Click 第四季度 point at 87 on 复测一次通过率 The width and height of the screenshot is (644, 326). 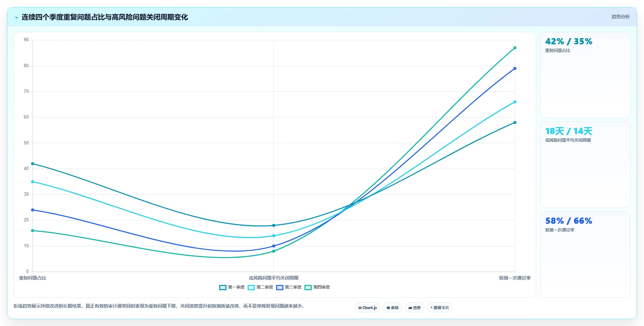pyautogui.click(x=515, y=48)
